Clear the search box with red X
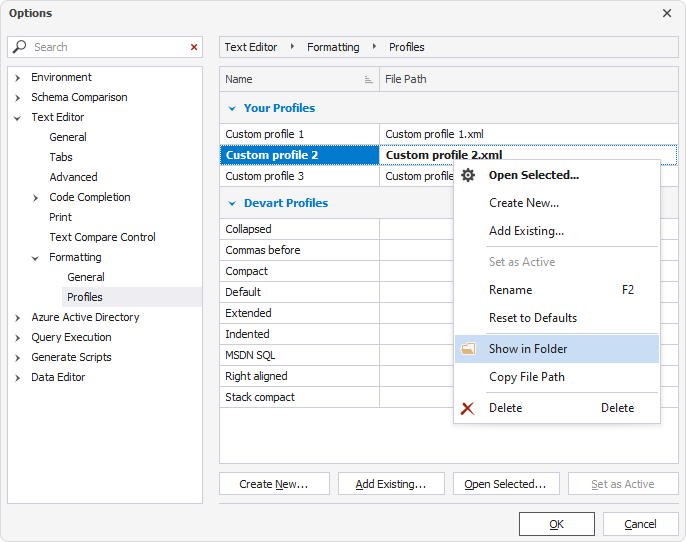Screen dimensions: 686x542 [x=194, y=47]
